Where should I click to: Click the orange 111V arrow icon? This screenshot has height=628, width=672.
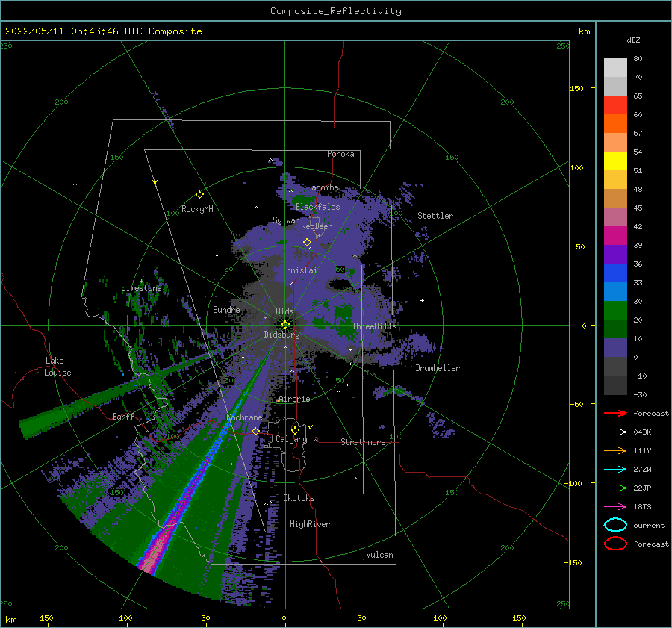point(615,450)
